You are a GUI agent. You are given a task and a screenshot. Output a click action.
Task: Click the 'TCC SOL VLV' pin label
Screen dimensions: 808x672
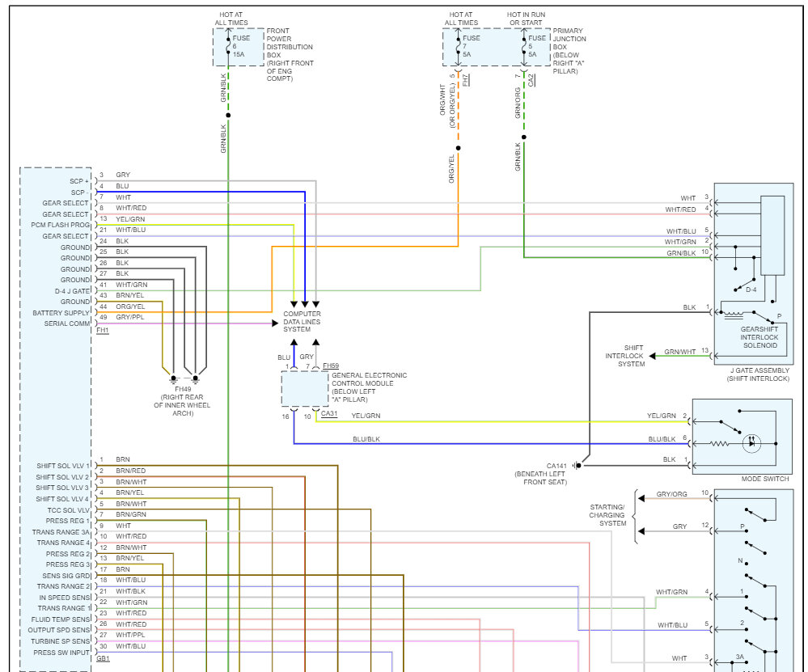69,510
